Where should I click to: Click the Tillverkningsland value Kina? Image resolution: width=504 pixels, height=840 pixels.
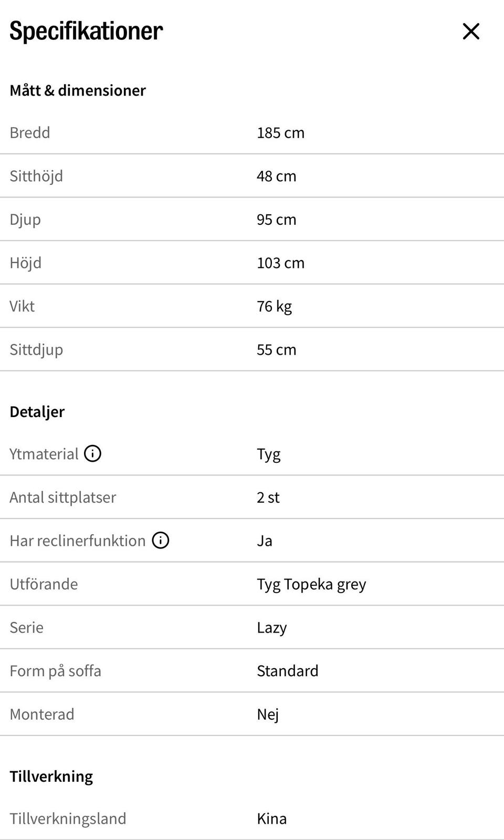click(271, 818)
